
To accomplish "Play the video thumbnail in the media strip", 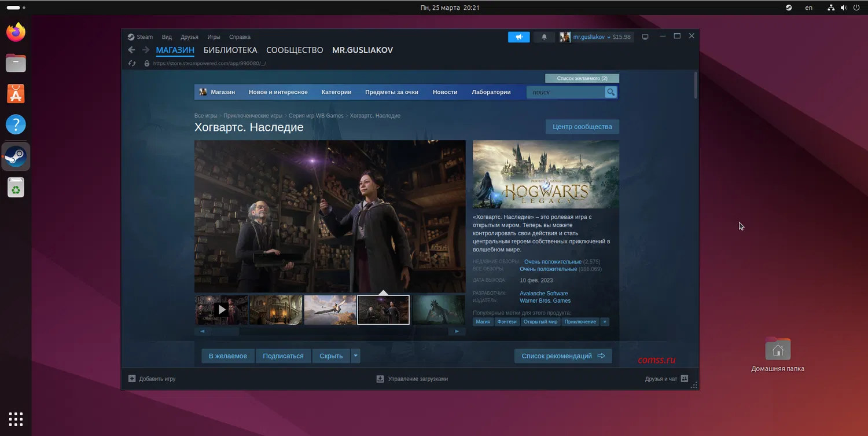I will [x=222, y=310].
